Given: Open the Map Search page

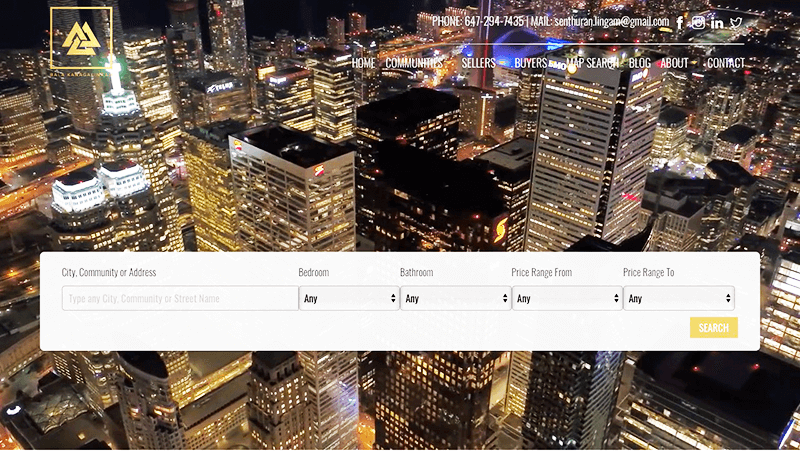Looking at the screenshot, I should point(592,63).
